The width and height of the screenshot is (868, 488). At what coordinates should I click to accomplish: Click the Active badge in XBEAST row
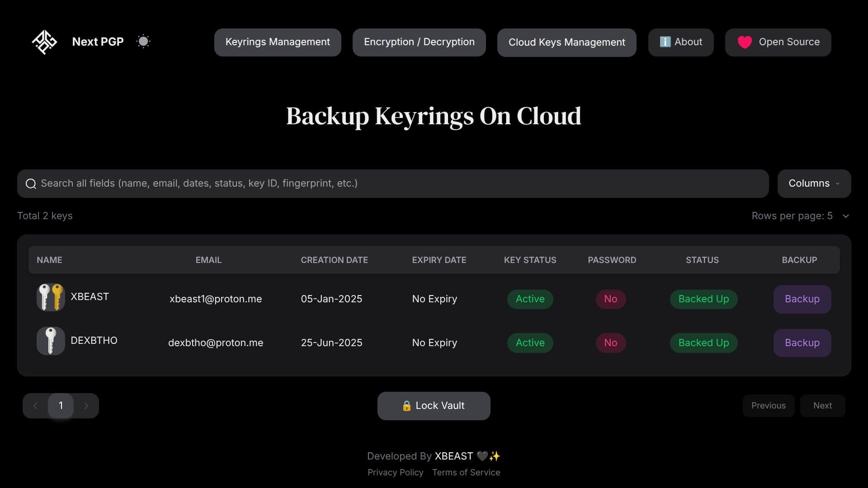(x=530, y=299)
